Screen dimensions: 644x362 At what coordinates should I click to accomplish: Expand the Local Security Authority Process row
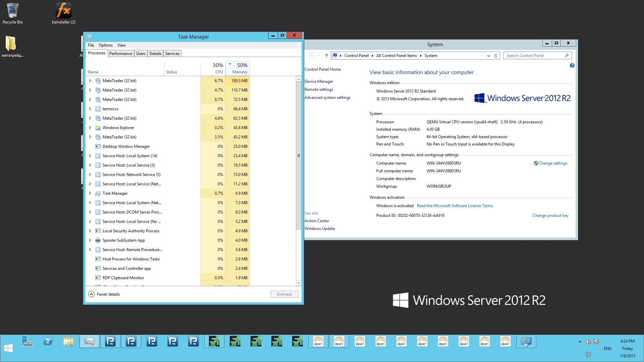(x=90, y=231)
